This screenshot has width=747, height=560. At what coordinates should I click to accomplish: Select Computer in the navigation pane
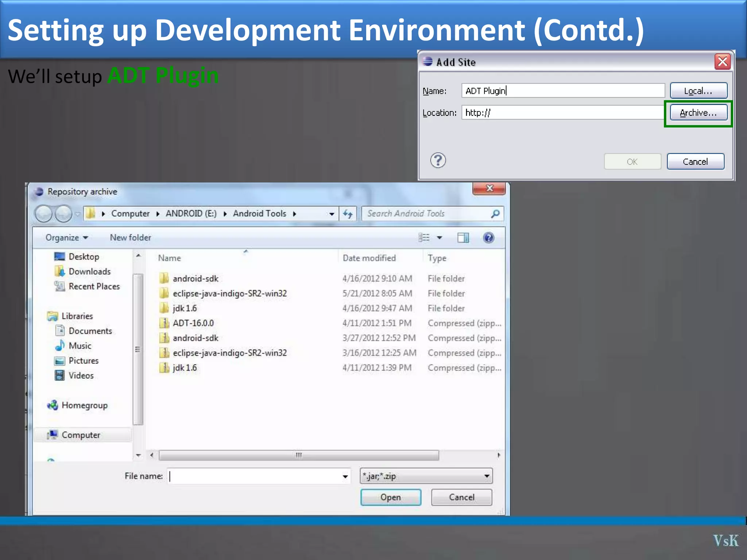coord(81,435)
